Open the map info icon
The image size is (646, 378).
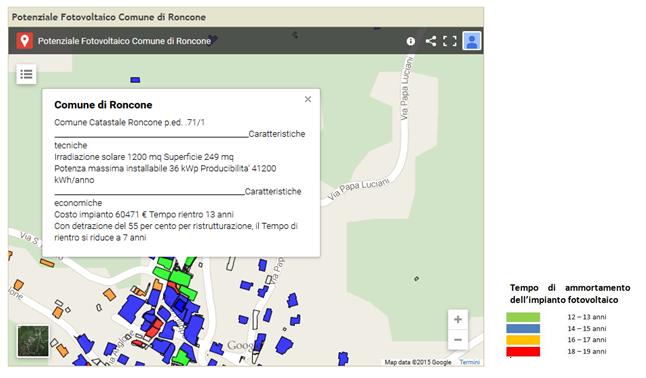[410, 41]
